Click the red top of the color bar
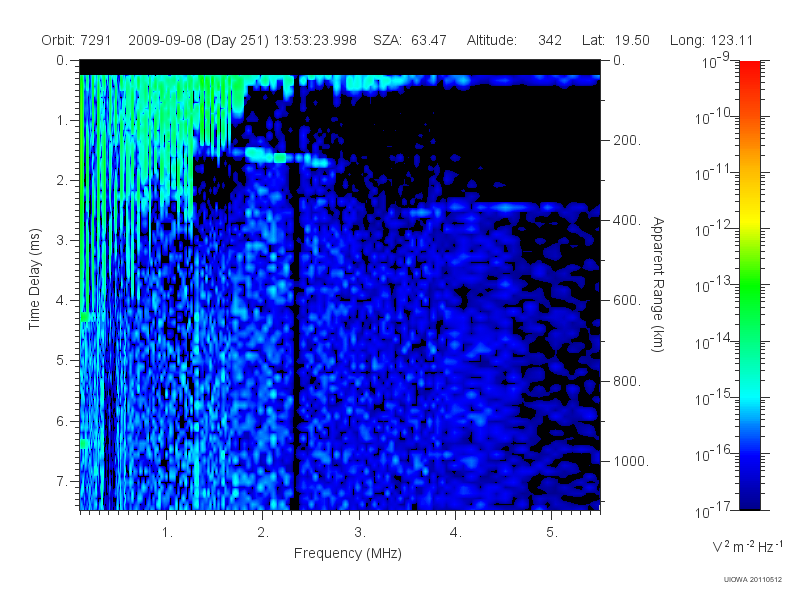The height and width of the screenshot is (600, 800). click(x=750, y=71)
